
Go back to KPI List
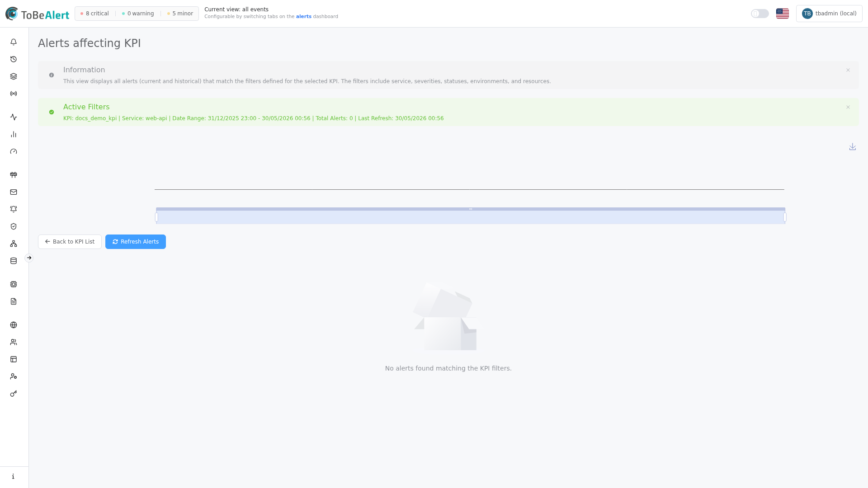70,242
